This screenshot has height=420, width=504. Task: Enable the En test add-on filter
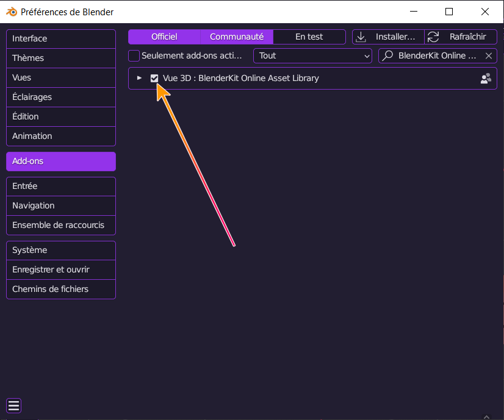309,37
